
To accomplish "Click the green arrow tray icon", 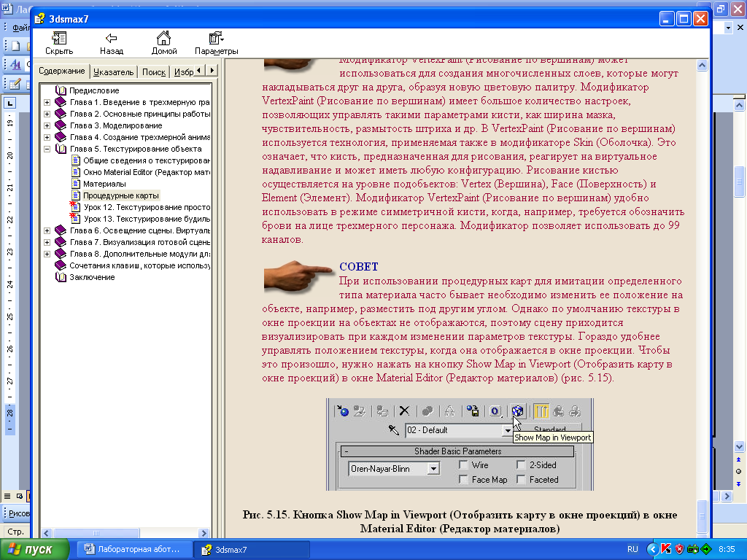I will [706, 549].
